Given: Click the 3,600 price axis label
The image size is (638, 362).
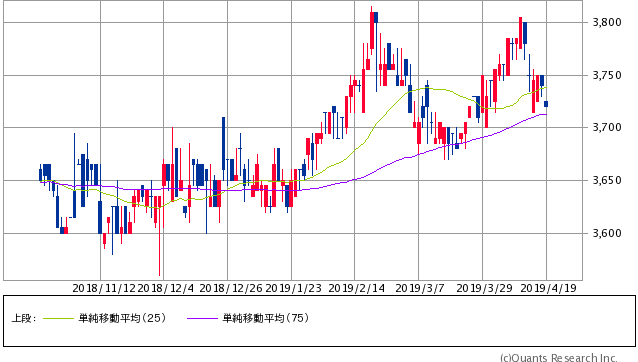Looking at the screenshot, I should [x=607, y=233].
